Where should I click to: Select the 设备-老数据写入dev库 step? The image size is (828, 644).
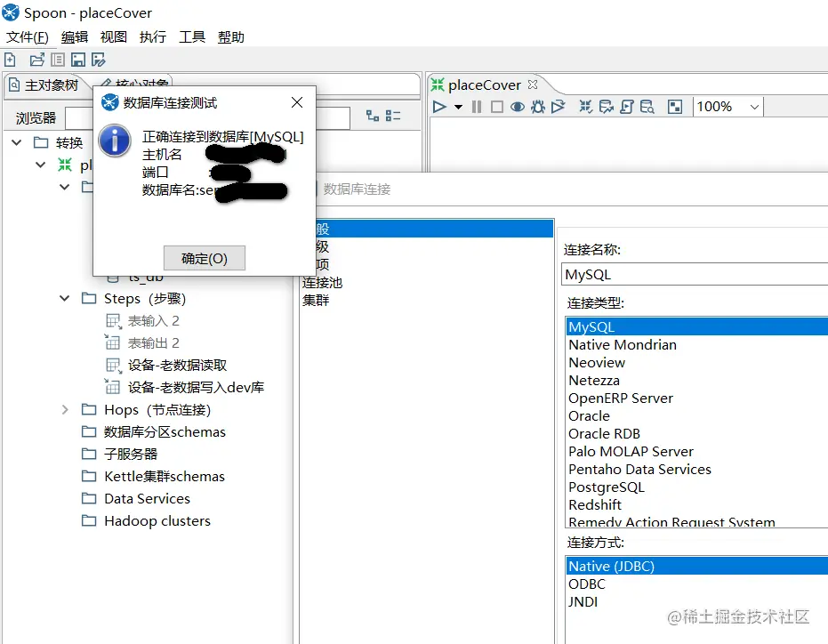click(196, 388)
